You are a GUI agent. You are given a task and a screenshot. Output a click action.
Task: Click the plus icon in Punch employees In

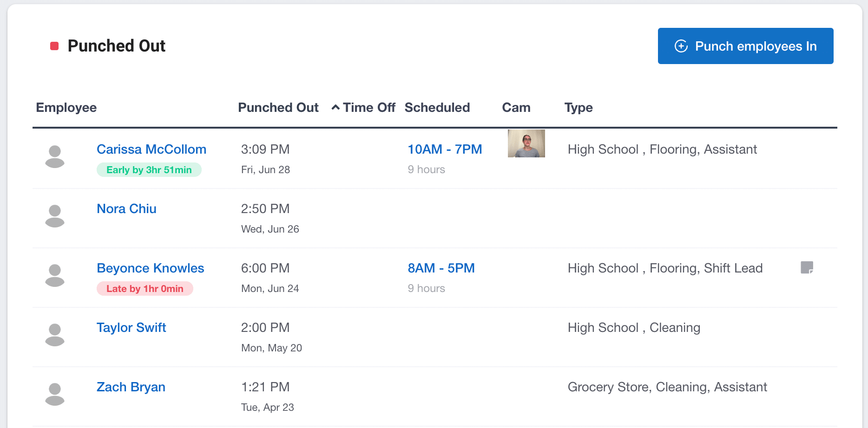click(681, 46)
